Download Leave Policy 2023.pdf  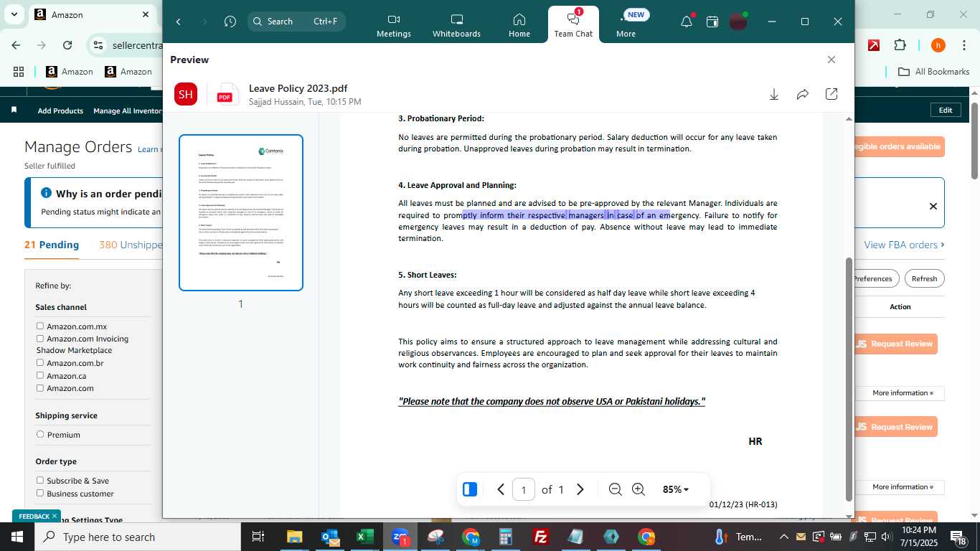tap(774, 94)
